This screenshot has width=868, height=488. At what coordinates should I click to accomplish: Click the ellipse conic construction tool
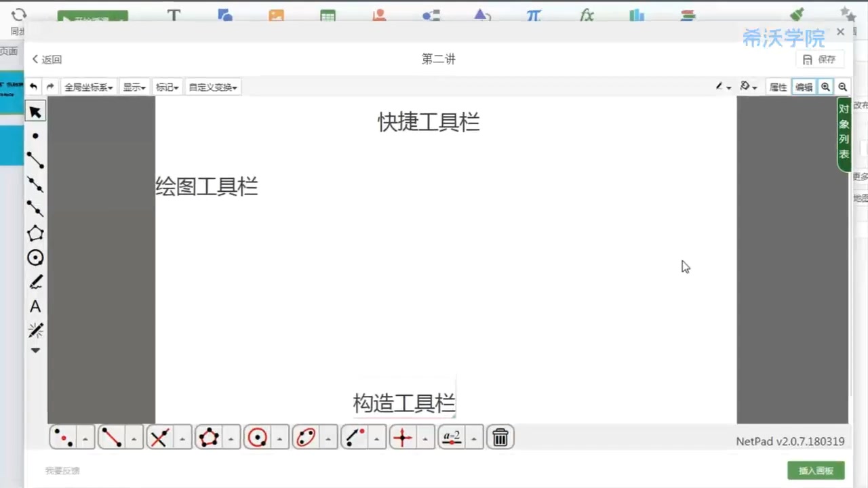(x=305, y=438)
